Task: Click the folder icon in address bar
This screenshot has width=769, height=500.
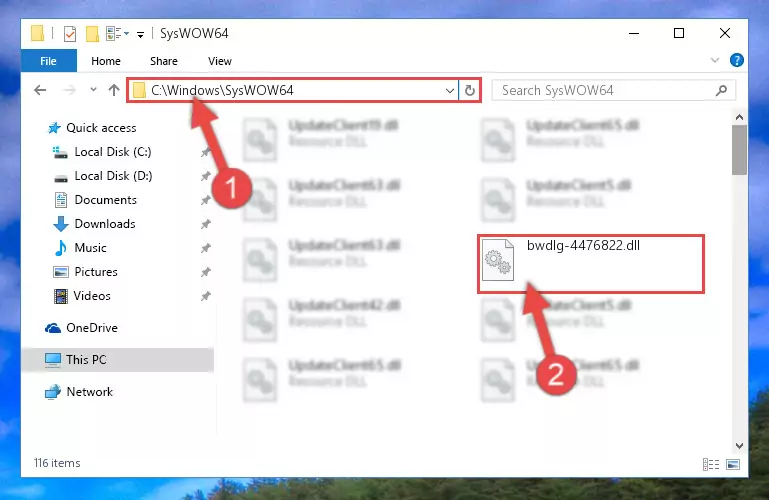Action: click(x=139, y=90)
